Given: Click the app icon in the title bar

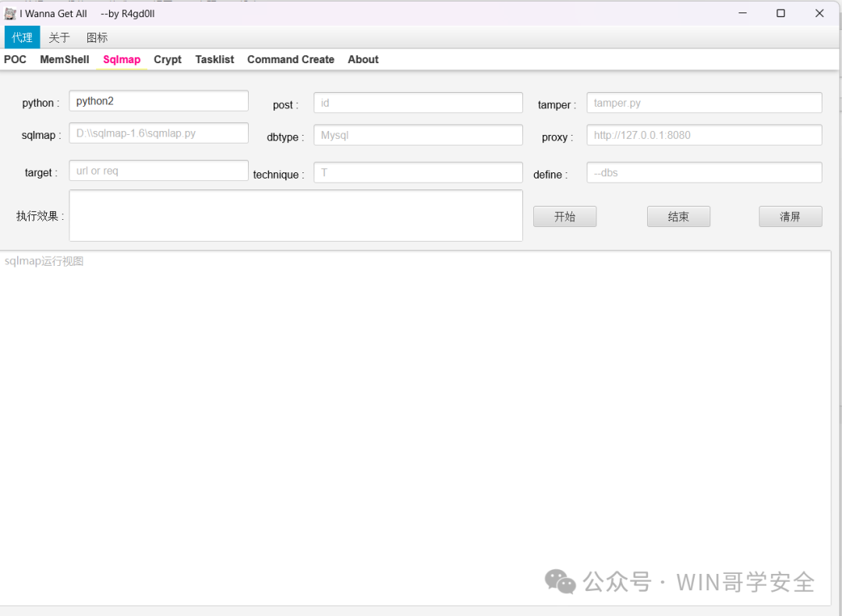Looking at the screenshot, I should [x=10, y=13].
